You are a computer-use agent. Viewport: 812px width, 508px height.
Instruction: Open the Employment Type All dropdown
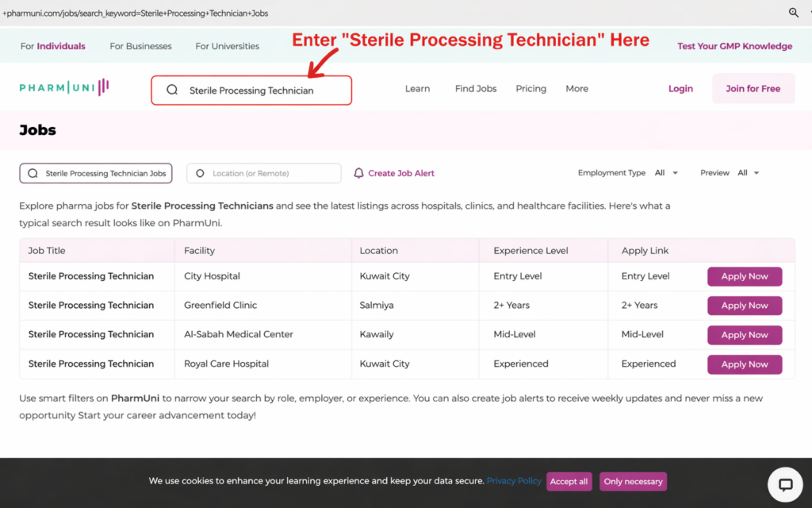pyautogui.click(x=666, y=172)
